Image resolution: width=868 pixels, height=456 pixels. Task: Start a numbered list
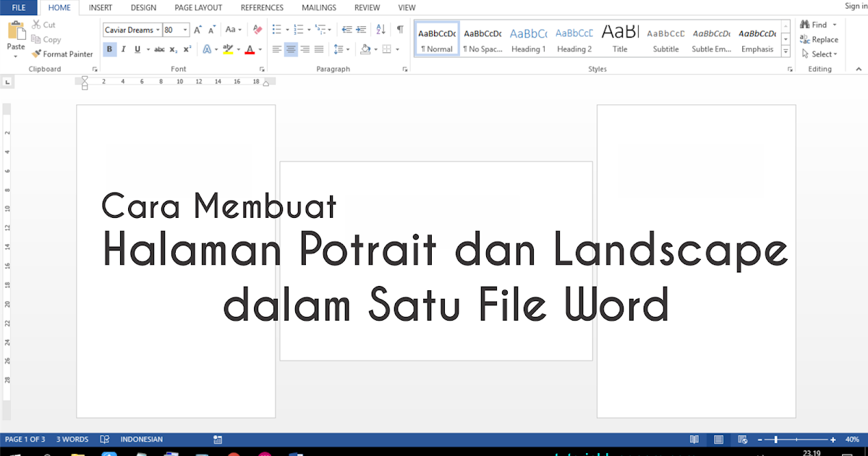tap(299, 30)
